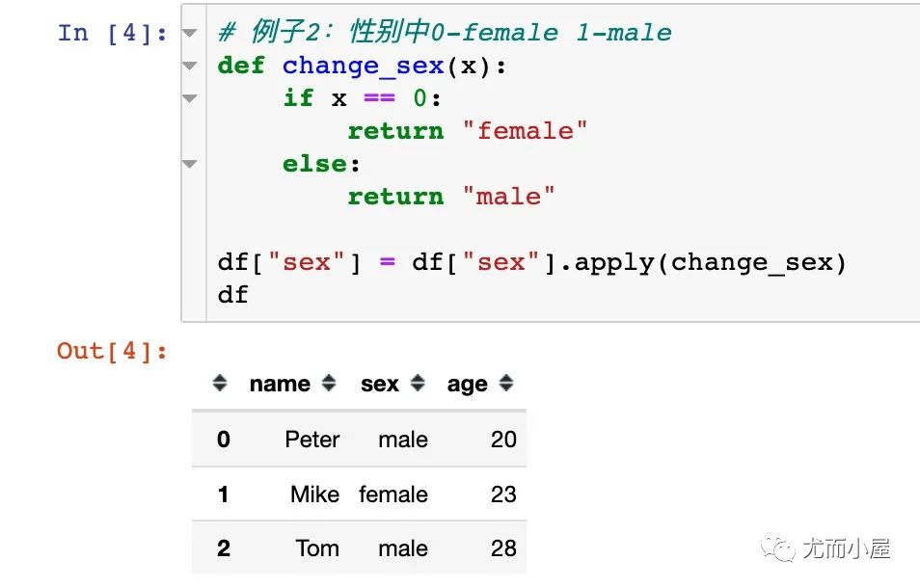Select the age column header
Viewport: 920px width, 588px height.
(467, 386)
